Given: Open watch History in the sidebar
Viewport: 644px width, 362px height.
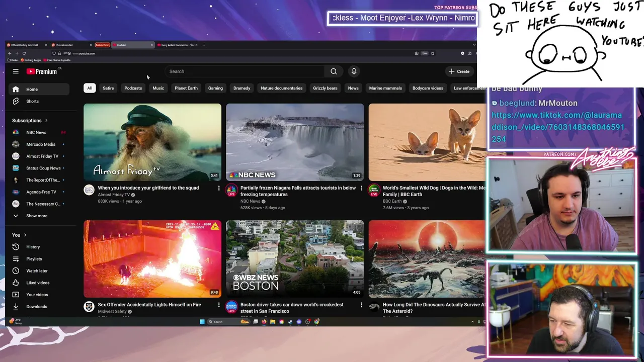Looking at the screenshot, I should [39, 247].
